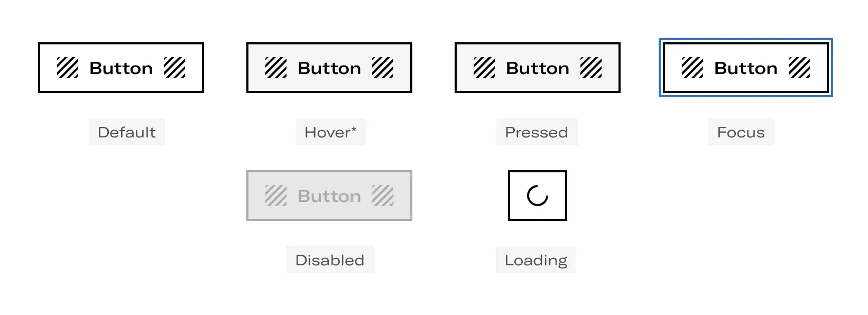This screenshot has height=315, width=868.
Task: Click the left striped icon in Focus button
Action: tap(692, 68)
